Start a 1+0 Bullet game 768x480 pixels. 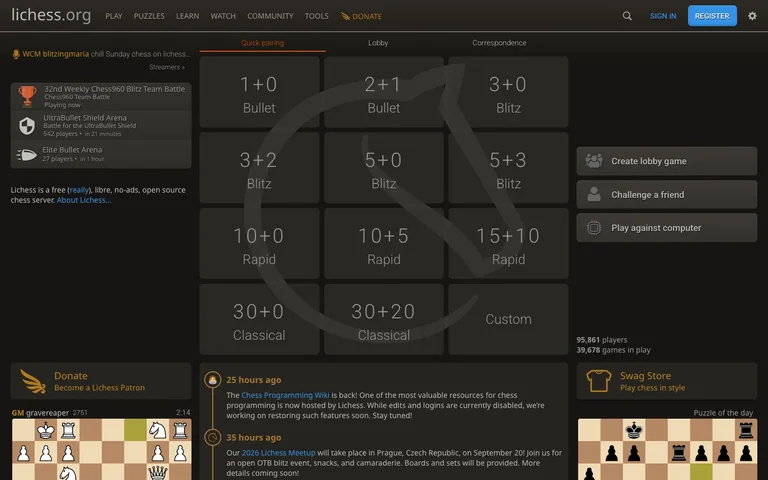(259, 92)
